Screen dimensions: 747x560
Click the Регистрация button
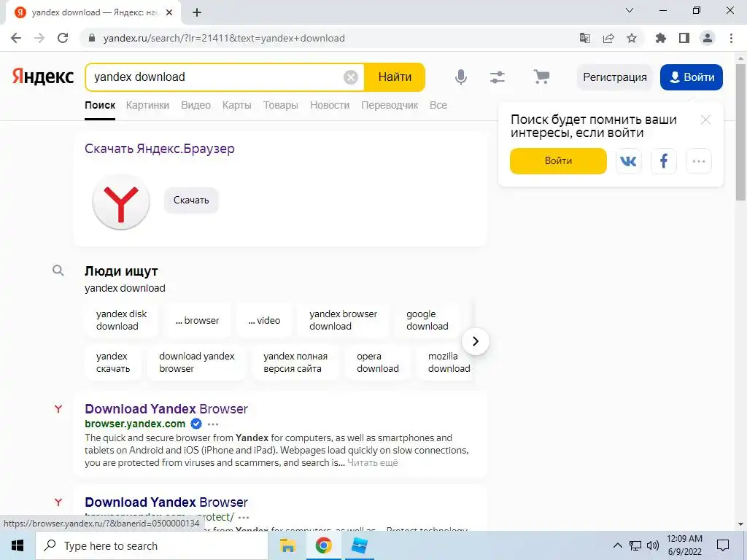point(615,77)
